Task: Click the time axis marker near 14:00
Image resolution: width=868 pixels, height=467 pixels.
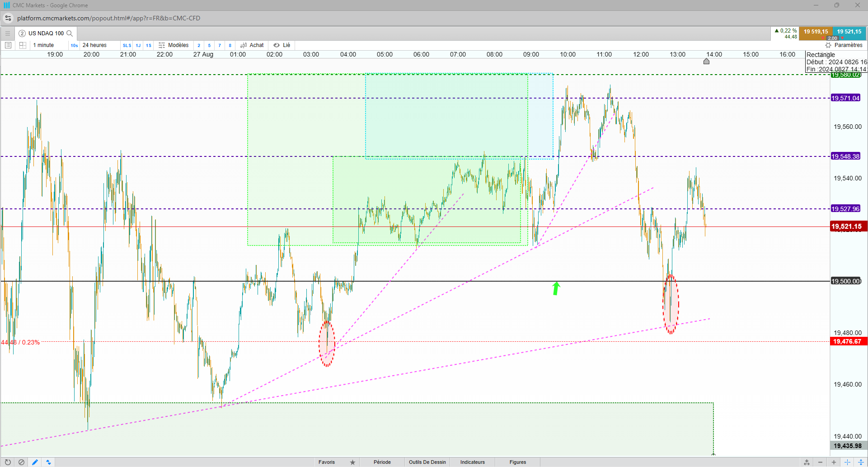Action: (x=706, y=61)
